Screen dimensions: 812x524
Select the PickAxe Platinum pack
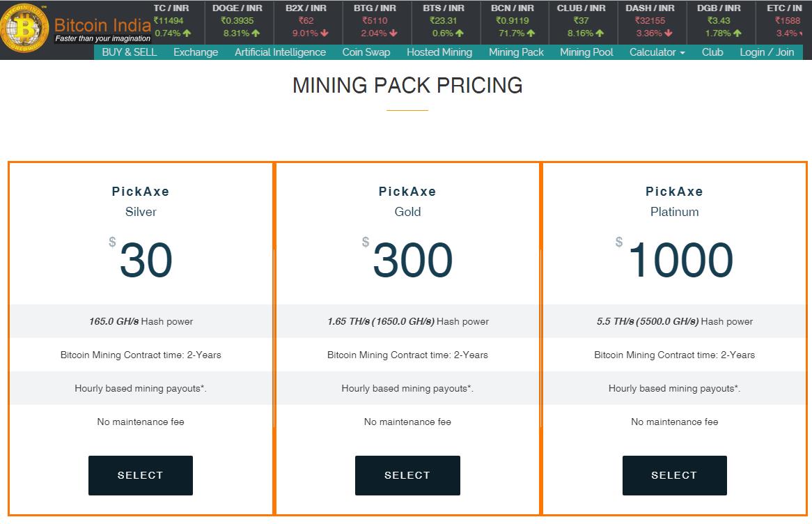[x=674, y=475]
